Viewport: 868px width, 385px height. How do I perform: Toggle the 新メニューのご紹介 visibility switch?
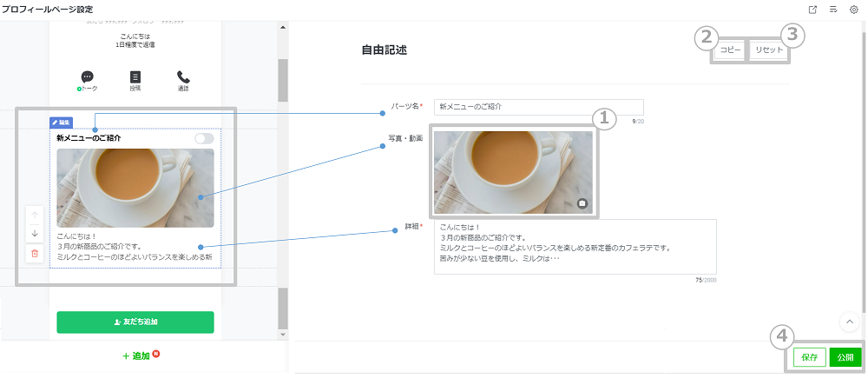[204, 138]
